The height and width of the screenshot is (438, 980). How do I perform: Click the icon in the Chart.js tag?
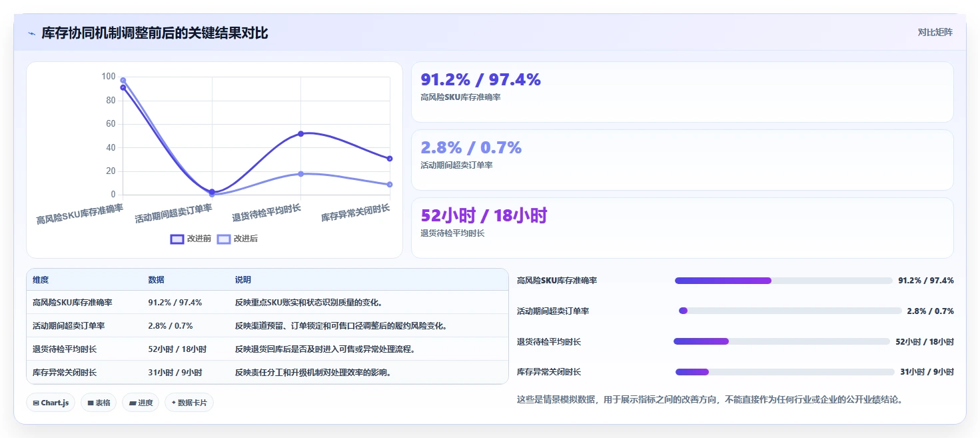(x=36, y=403)
